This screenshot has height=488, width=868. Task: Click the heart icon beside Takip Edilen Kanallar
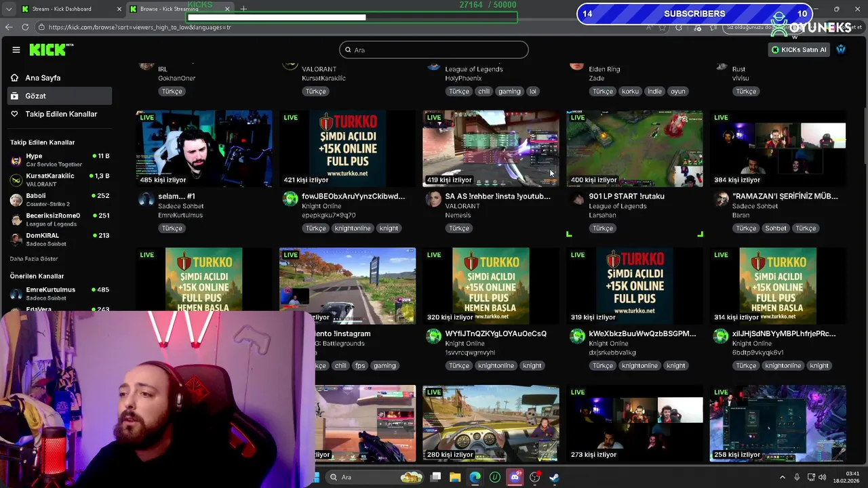coord(14,114)
